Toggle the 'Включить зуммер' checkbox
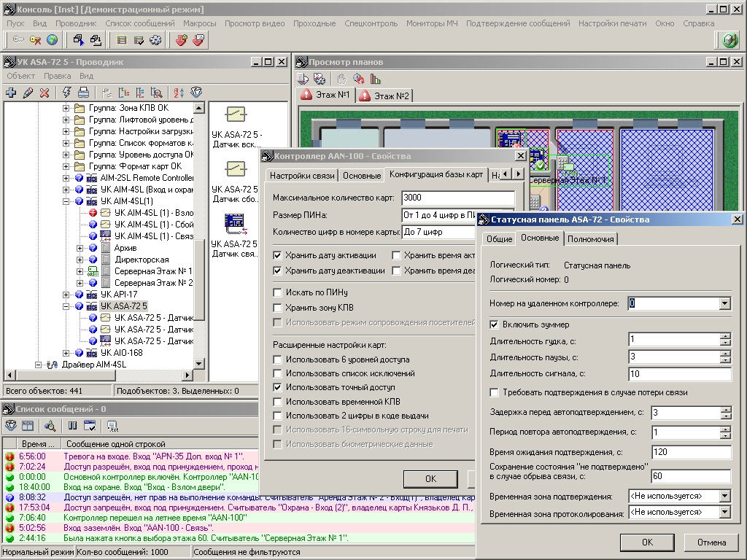747x560 pixels. point(495,324)
